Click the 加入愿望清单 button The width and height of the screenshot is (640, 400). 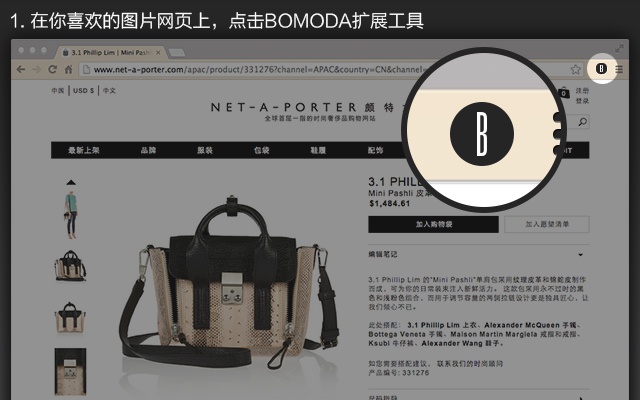tap(547, 224)
